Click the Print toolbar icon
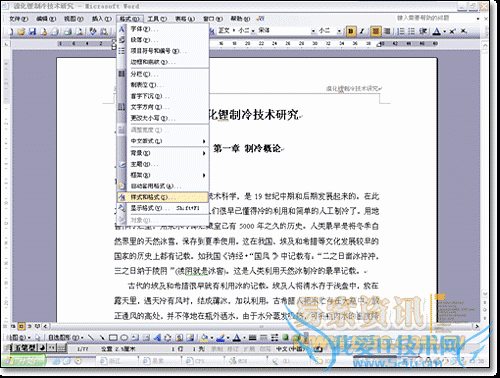 point(68,32)
